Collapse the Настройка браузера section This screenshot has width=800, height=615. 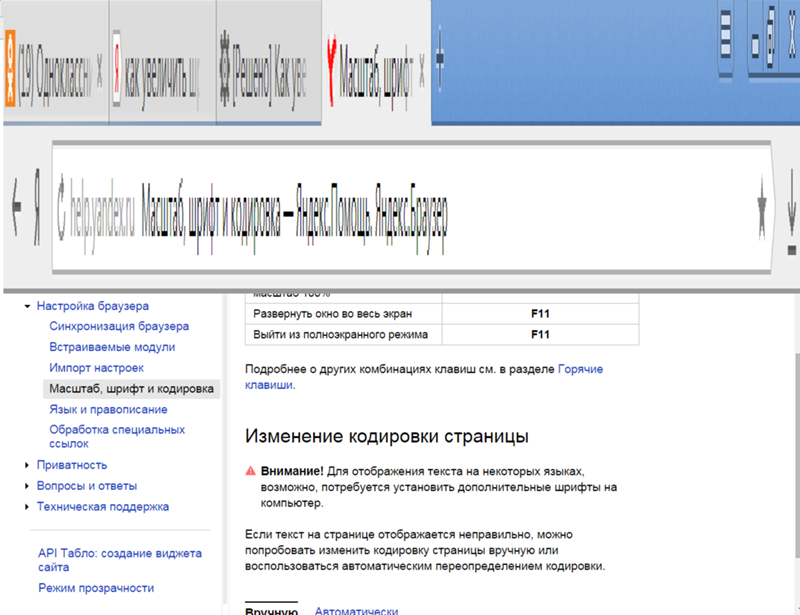coord(27,306)
